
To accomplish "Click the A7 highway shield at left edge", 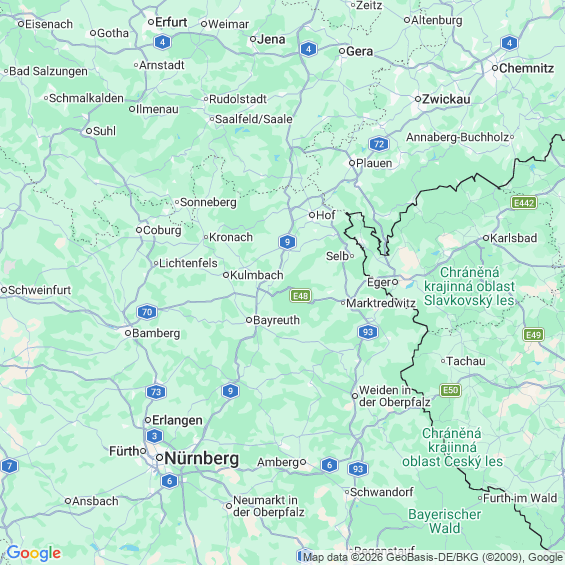I will tap(10, 466).
